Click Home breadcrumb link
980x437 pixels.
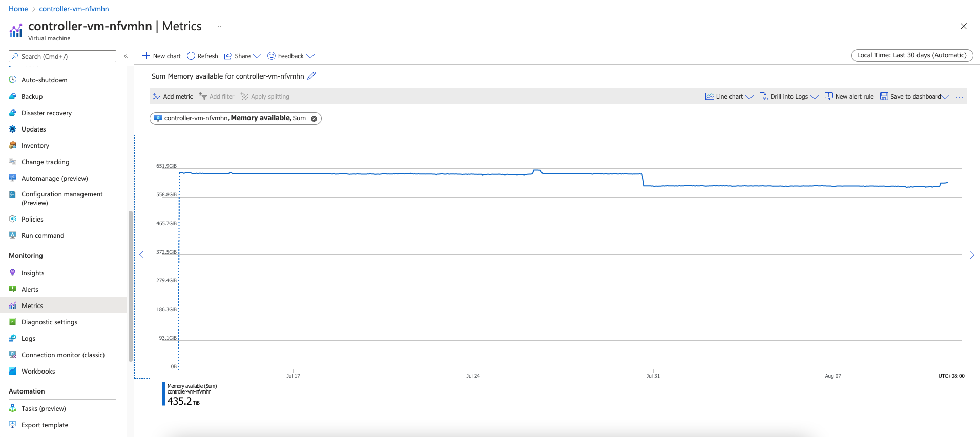click(x=18, y=9)
